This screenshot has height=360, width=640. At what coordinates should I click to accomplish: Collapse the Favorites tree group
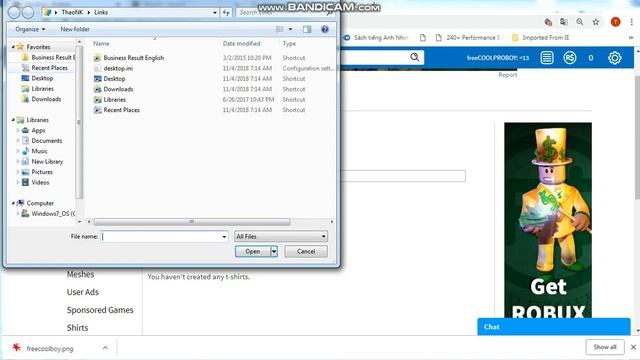13,47
